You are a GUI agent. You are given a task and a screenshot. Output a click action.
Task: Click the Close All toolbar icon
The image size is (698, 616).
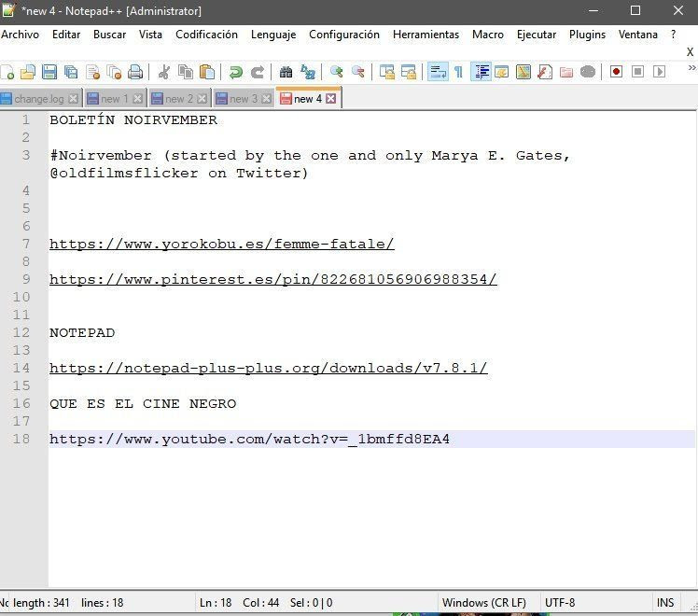coord(114,72)
